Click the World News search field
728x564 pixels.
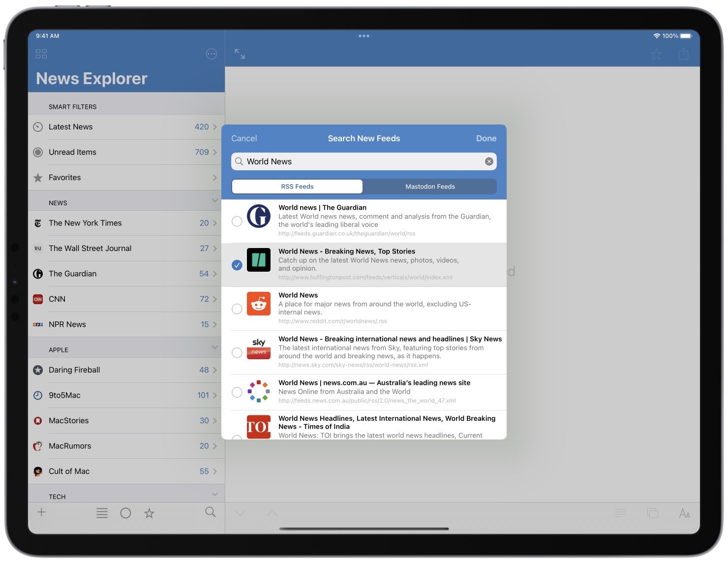click(x=364, y=161)
